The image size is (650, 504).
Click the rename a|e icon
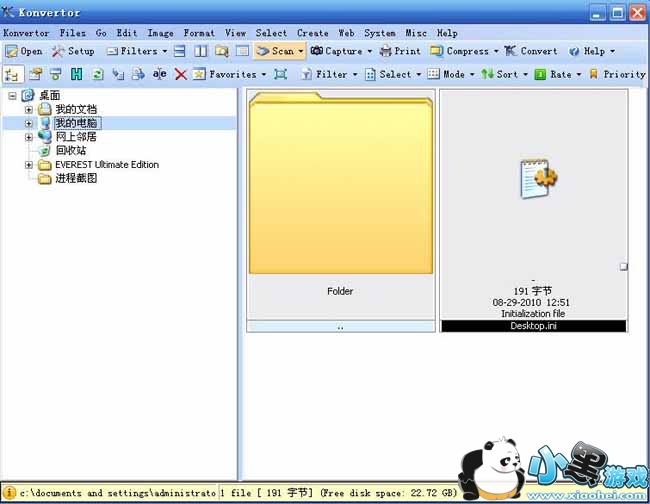pos(160,75)
